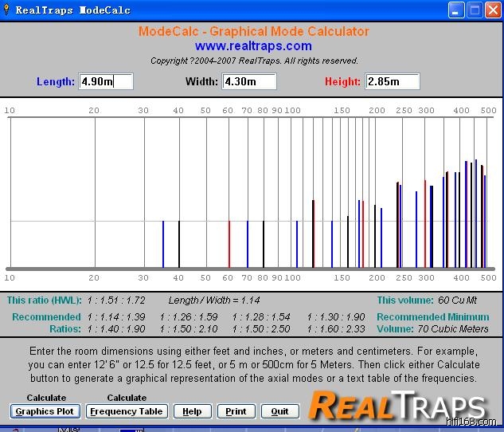Click the blue mode line near 35 Hz
Screen dimensions: 504x432
tap(163, 244)
